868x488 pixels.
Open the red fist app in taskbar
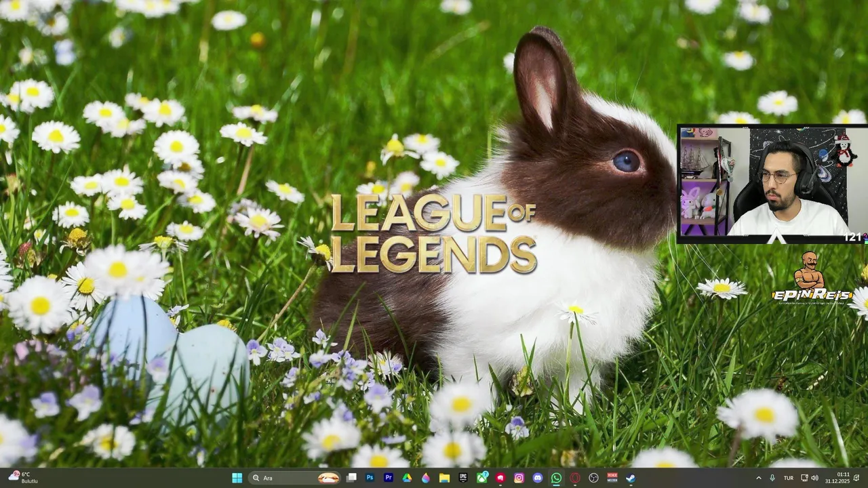[x=500, y=478]
